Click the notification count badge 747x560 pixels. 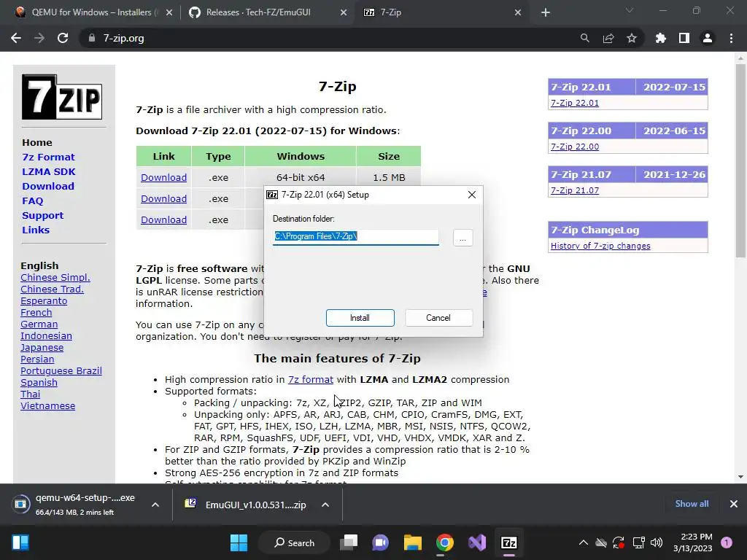[727, 542]
